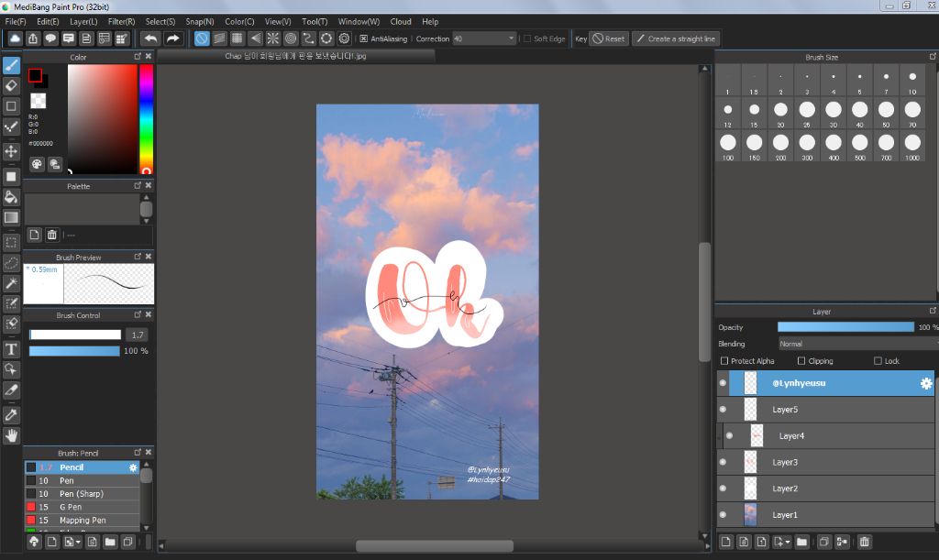Enable the Clipping checkbox

point(801,361)
